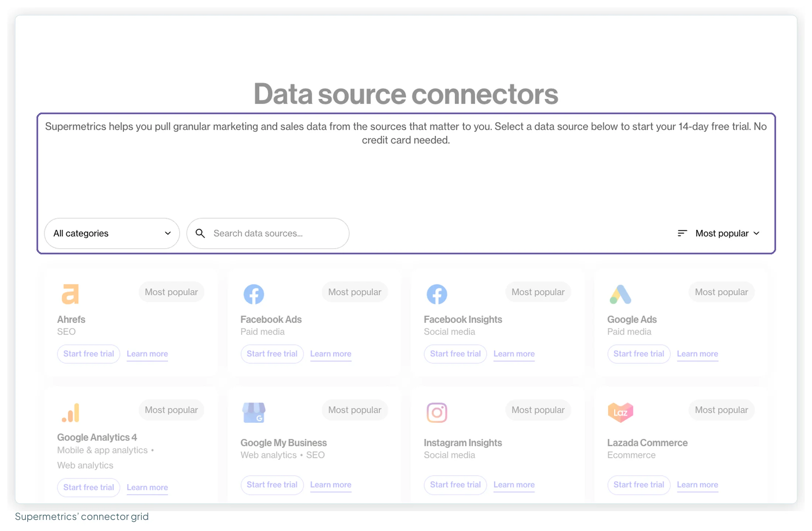812x531 pixels.
Task: Open Learn more for Google Analytics 4
Action: pyautogui.click(x=147, y=487)
